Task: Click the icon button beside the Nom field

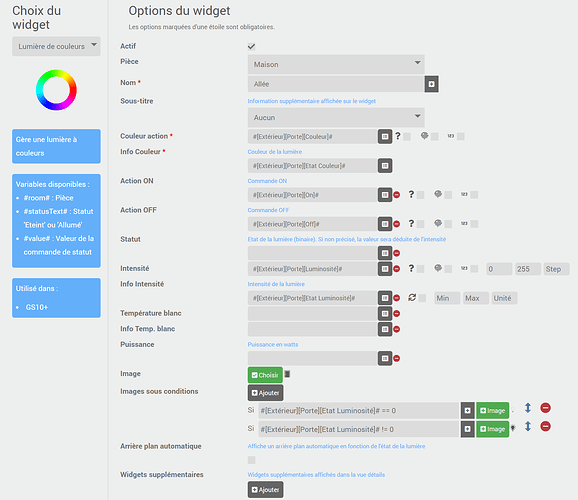Action: point(431,84)
